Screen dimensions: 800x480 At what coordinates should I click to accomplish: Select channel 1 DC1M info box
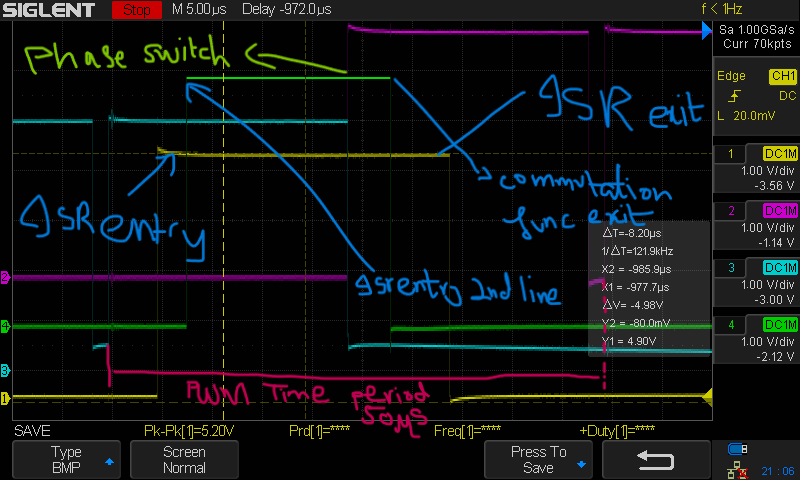[x=756, y=169]
